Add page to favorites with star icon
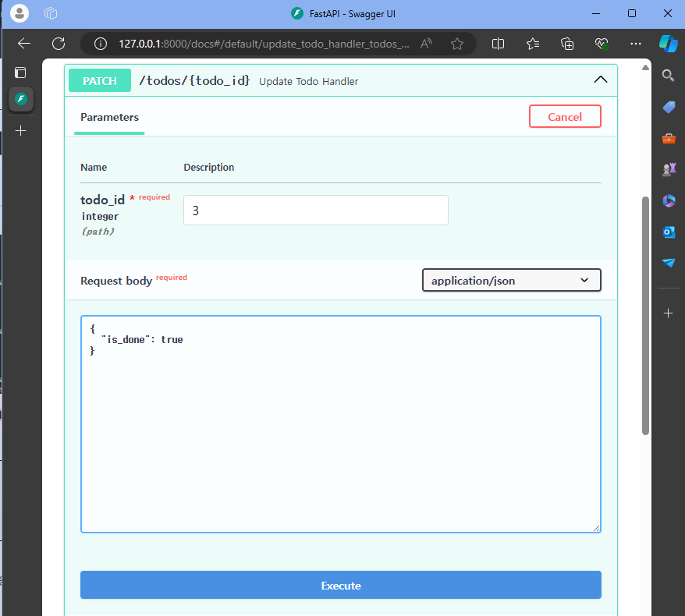The height and width of the screenshot is (616, 685). click(457, 44)
